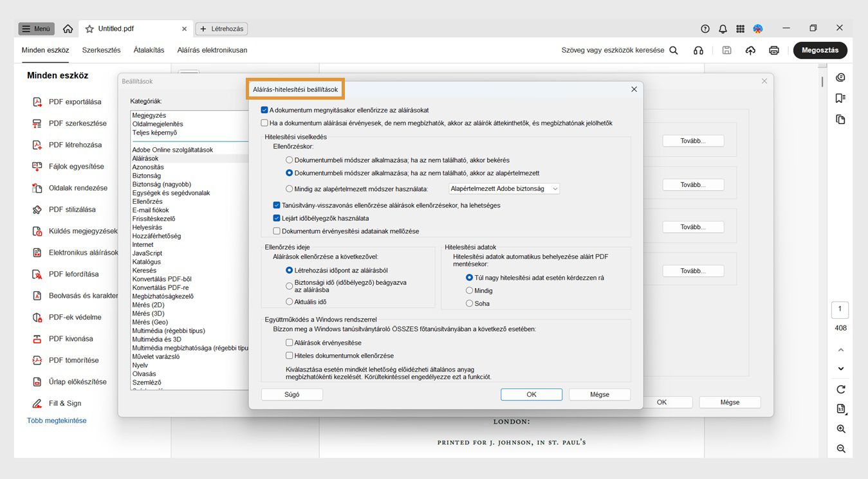The image size is (868, 479).
Task: Toggle trusted signers review checkbox
Action: 264,123
